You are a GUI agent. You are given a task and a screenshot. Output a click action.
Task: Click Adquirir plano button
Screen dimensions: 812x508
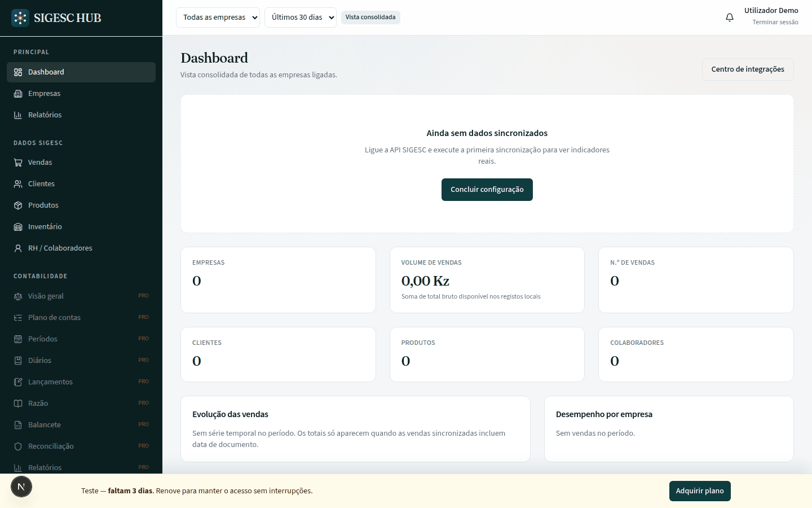tap(700, 491)
